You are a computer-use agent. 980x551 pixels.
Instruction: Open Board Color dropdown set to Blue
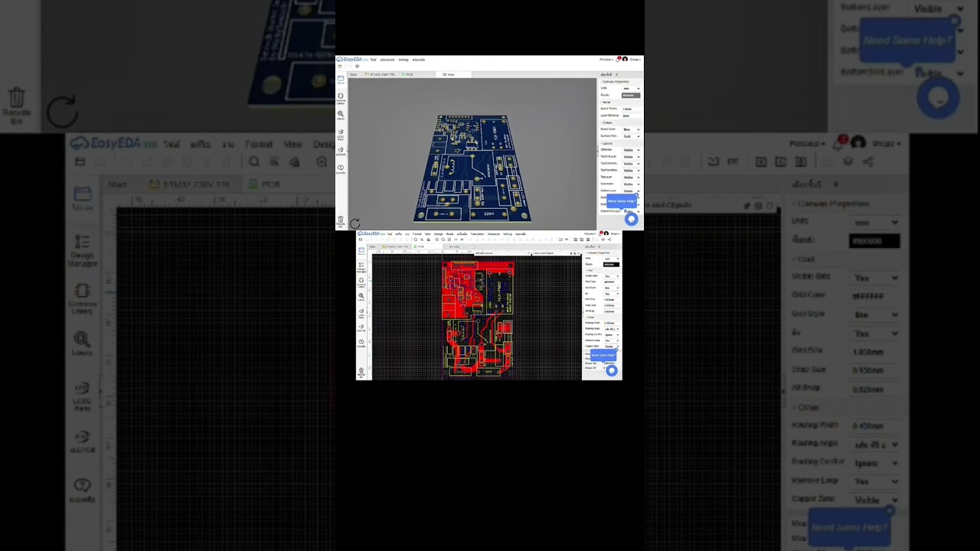(x=631, y=129)
